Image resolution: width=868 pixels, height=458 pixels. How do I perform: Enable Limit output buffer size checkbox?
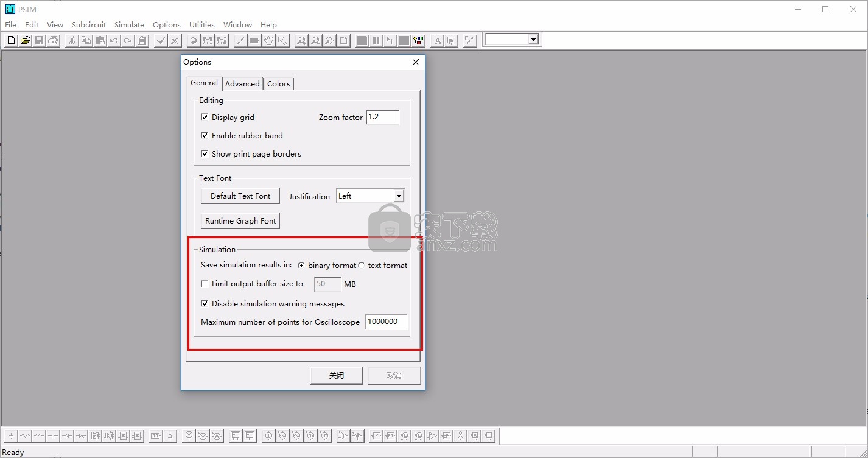point(205,284)
